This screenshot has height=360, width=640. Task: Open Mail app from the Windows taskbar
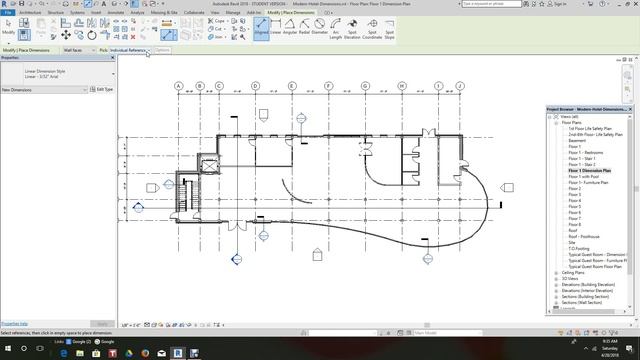(162, 353)
